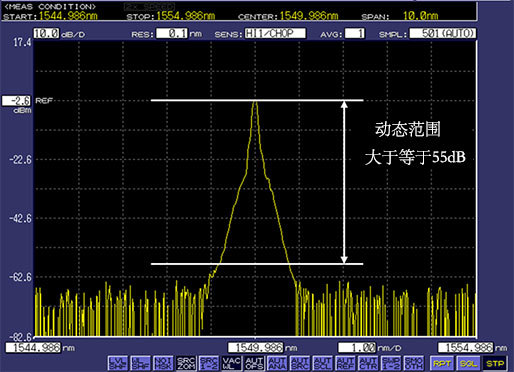This screenshot has height=372, width=514.
Task: Toggle the AUT OFS auto offset indicator
Action: click(254, 363)
